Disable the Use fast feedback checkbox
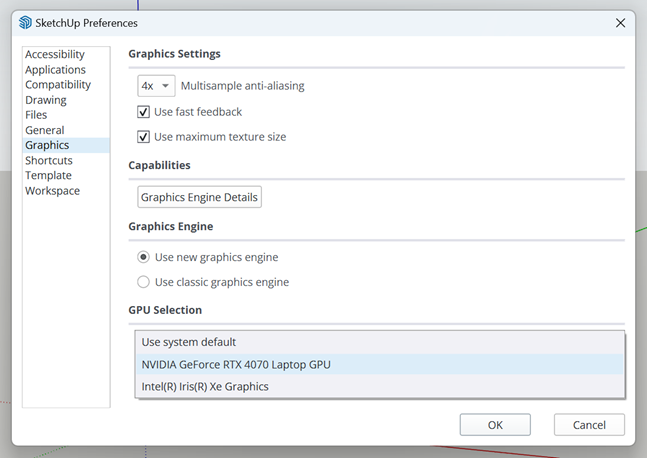647x458 pixels. [x=143, y=112]
